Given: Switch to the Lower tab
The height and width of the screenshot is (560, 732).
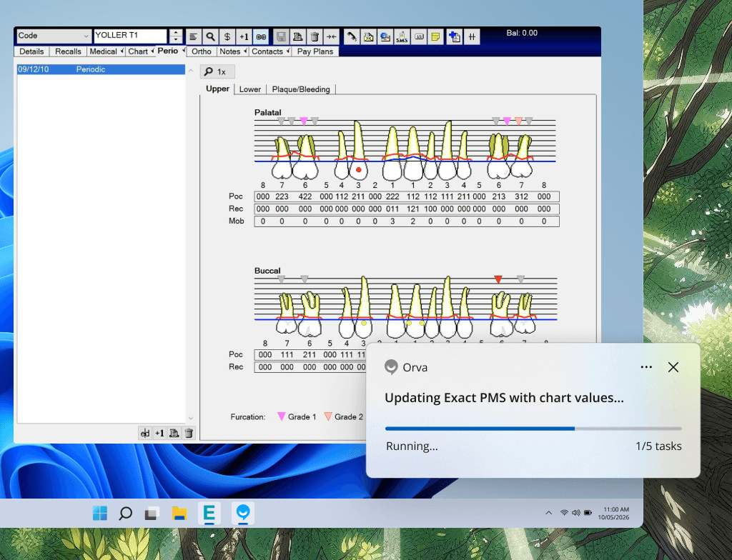Looking at the screenshot, I should pos(249,89).
